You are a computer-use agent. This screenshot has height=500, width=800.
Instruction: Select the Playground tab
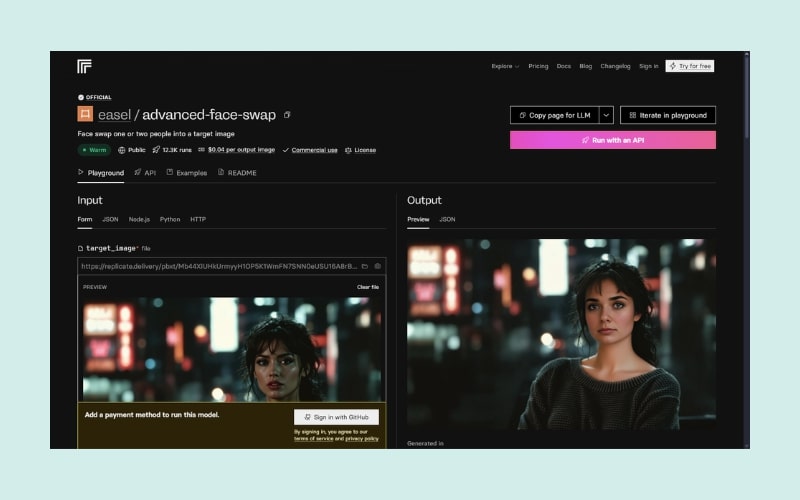[x=101, y=173]
